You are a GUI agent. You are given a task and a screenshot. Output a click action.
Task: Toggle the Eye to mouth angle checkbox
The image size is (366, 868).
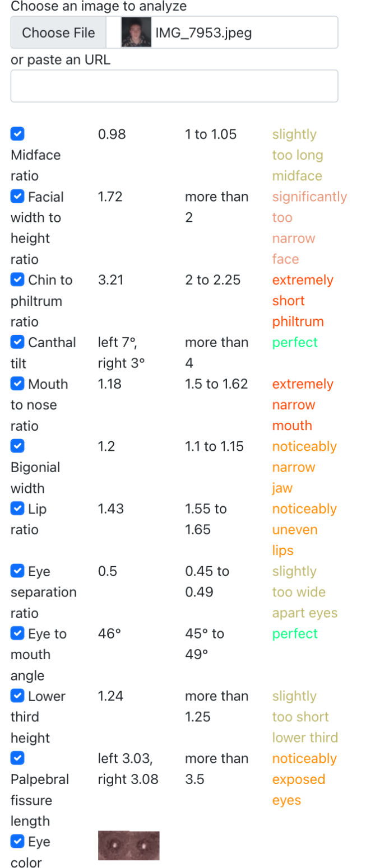click(17, 633)
